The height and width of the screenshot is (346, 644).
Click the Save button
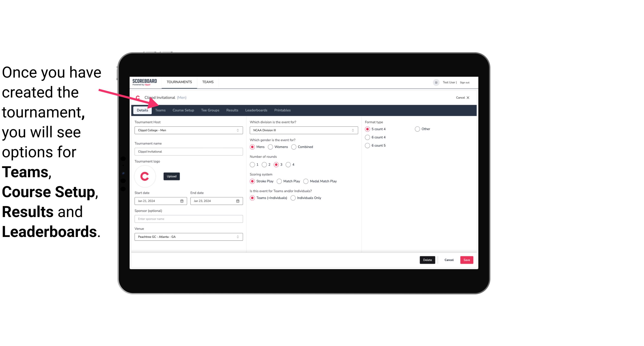[x=467, y=260]
